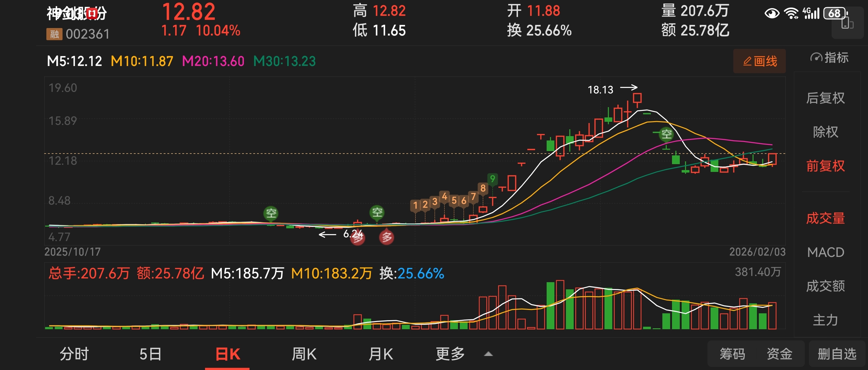868x370 pixels.
Task: Click the screen rotate icon at top right
Action: (x=847, y=24)
